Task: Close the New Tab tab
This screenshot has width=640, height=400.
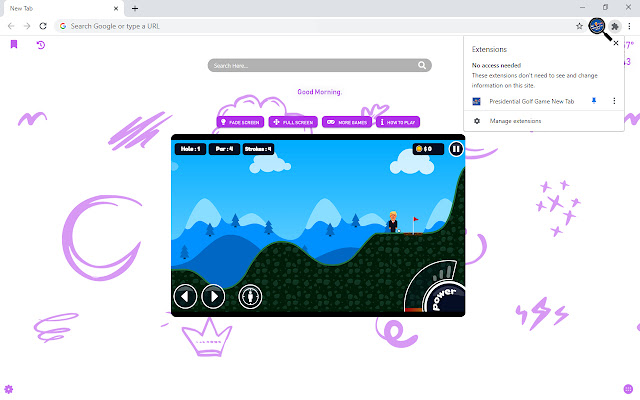Action: 116,9
